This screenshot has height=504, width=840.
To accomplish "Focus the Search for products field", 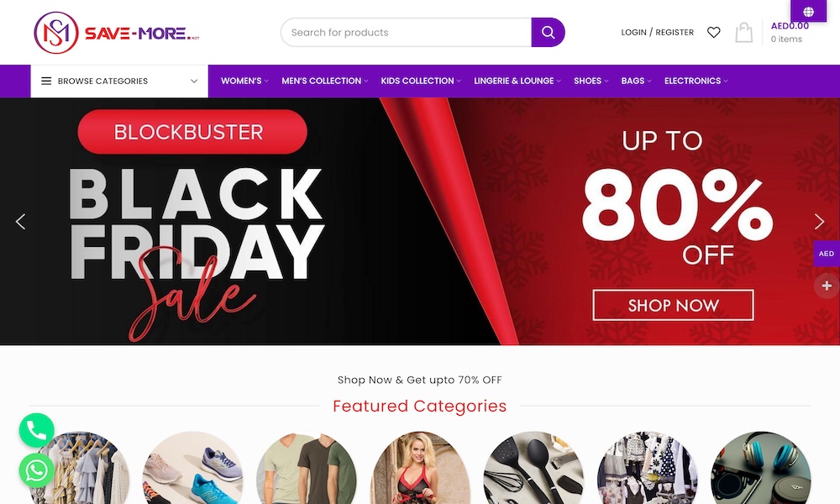I will (x=406, y=32).
